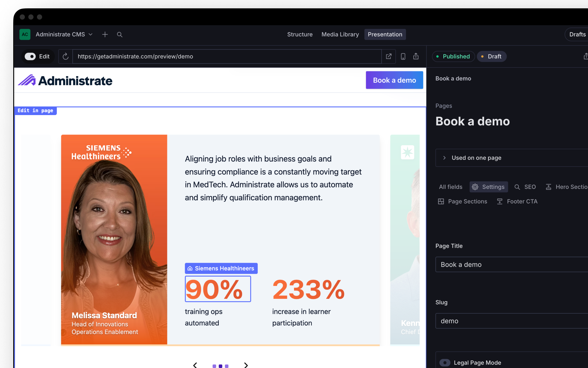Click the purple Book a demo button
588x368 pixels.
(x=394, y=80)
